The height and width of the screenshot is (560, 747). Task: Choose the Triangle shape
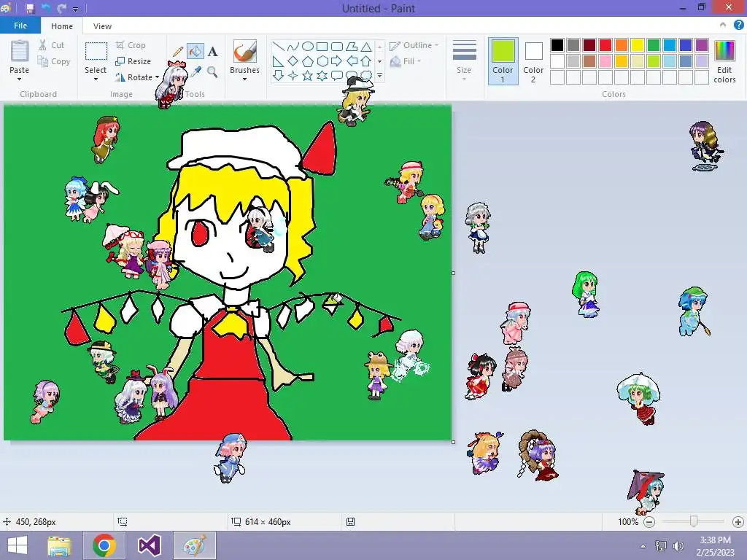pyautogui.click(x=366, y=47)
